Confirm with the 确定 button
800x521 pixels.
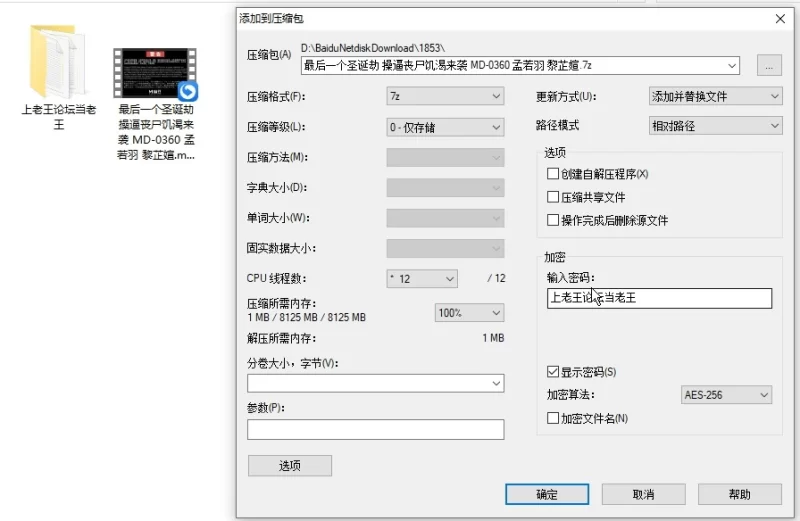click(x=547, y=494)
